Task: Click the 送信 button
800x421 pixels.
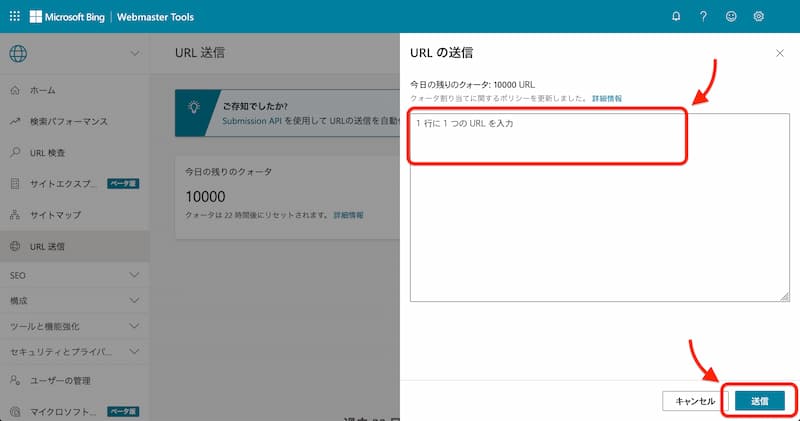Action: tap(760, 401)
